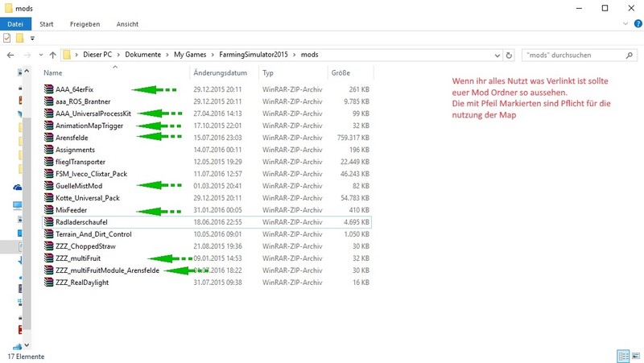Expand the quick access toolbar dropdown
This screenshot has width=644, height=363.
coord(32,38)
